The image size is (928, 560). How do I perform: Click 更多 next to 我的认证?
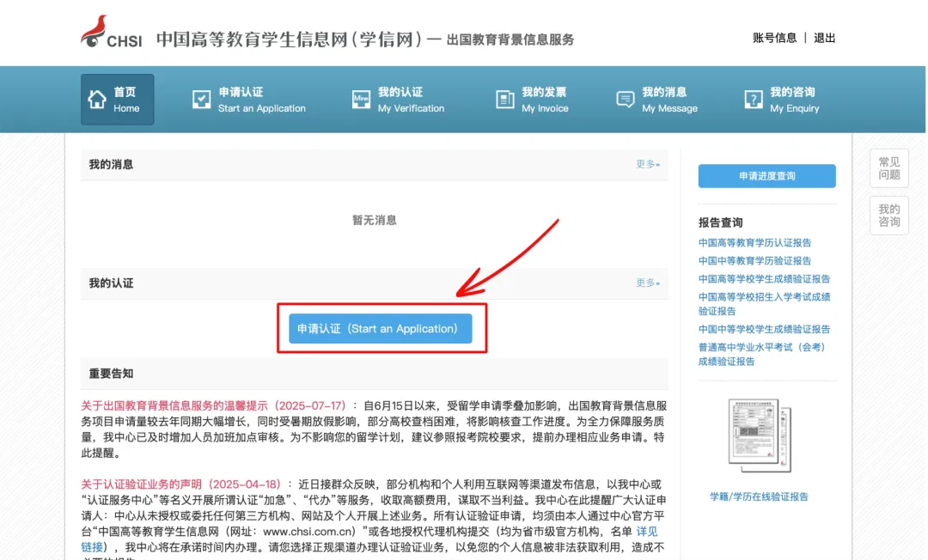click(x=648, y=283)
